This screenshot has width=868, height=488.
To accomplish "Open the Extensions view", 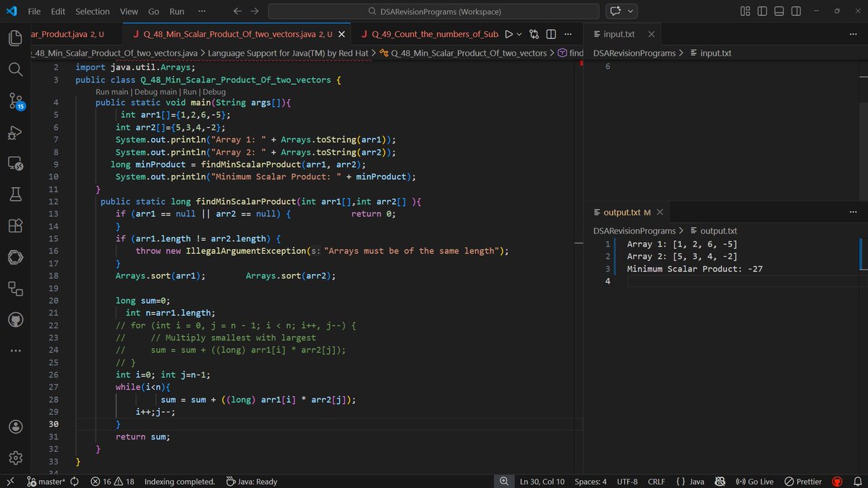I will (x=16, y=226).
